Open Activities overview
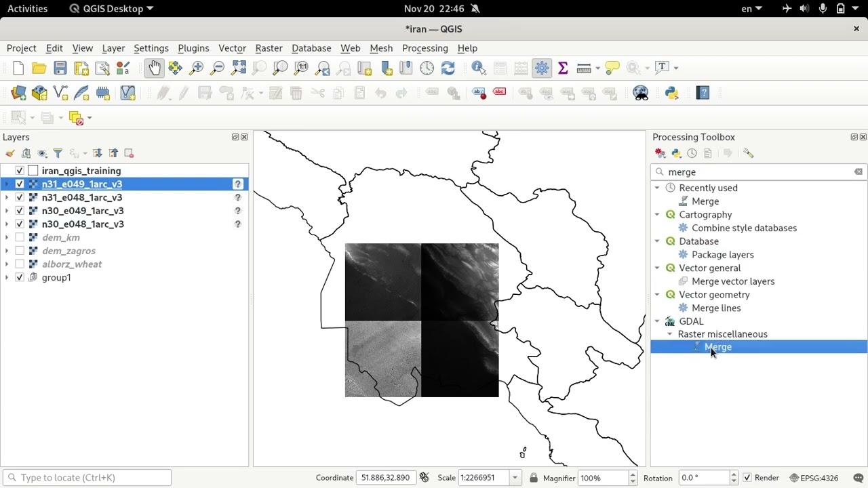 (x=27, y=9)
